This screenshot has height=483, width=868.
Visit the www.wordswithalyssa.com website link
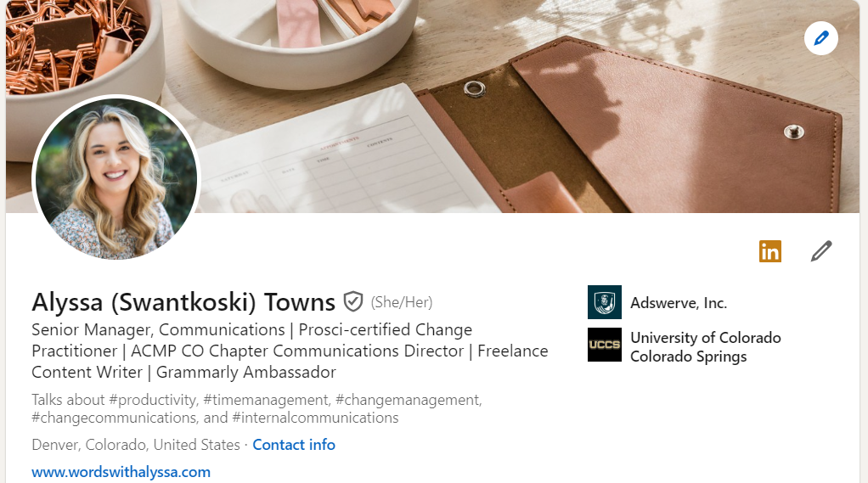[121, 472]
